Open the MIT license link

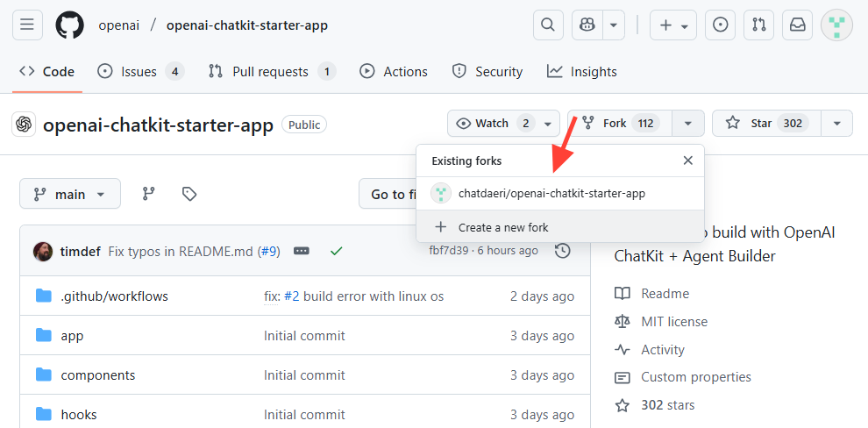pyautogui.click(x=674, y=321)
